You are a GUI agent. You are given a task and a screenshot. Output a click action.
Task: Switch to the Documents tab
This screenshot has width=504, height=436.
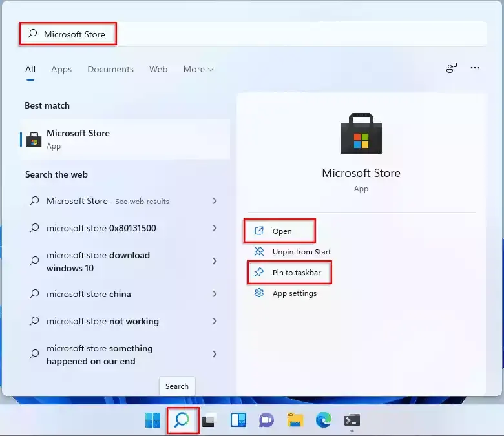(x=110, y=69)
